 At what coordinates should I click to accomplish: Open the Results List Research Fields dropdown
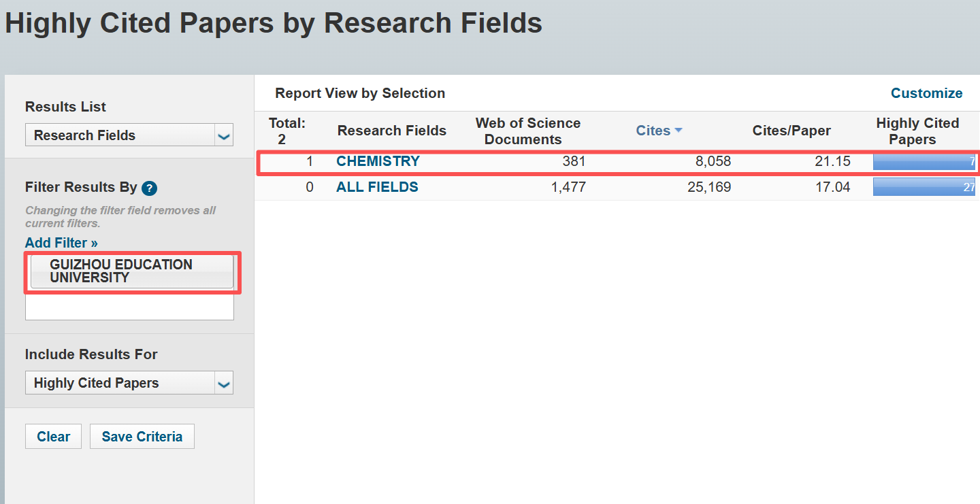coord(129,135)
